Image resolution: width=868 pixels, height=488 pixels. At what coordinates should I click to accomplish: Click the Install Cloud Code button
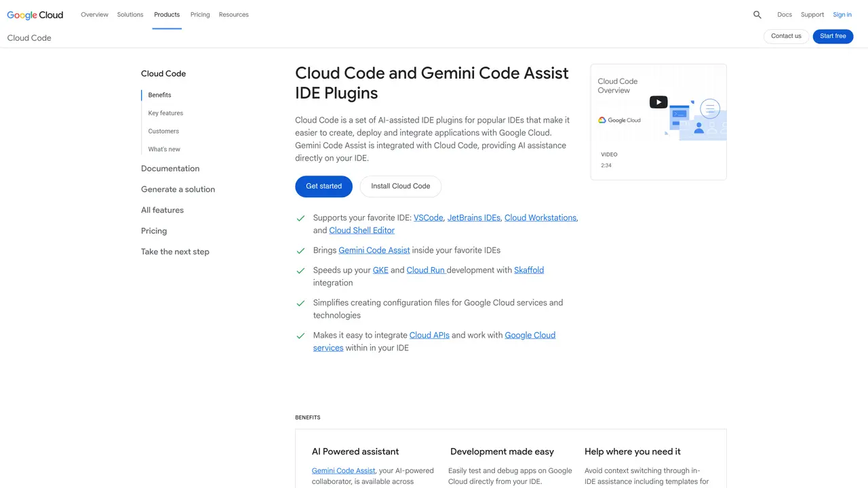coord(401,186)
